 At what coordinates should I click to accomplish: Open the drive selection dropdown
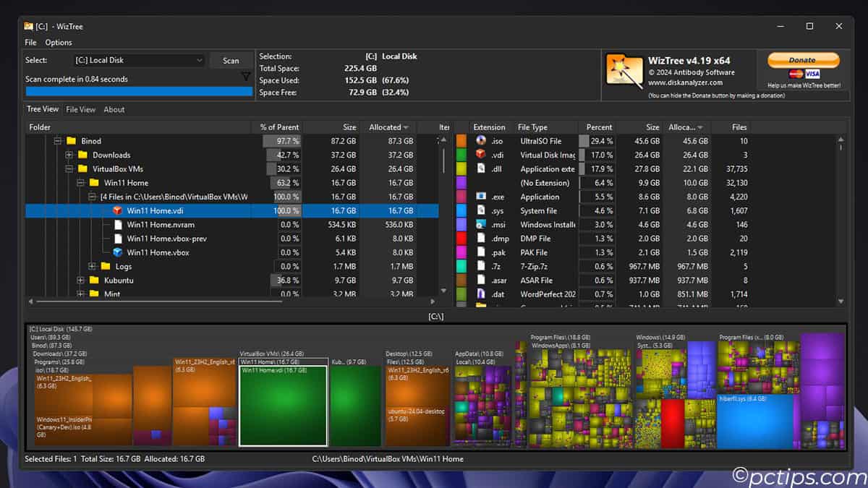coord(200,60)
